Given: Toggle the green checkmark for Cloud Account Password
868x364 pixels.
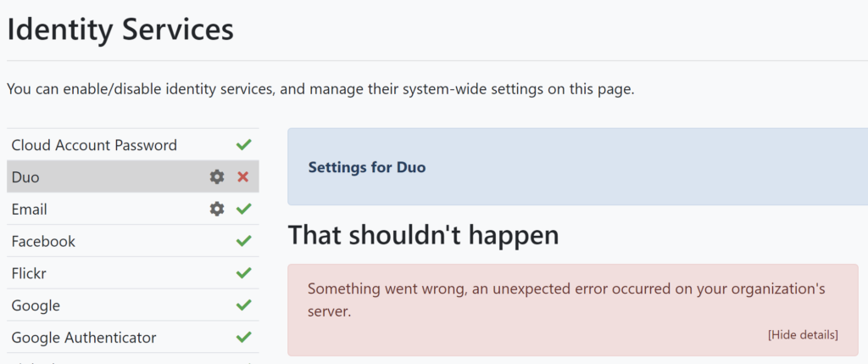Looking at the screenshot, I should coord(243,144).
